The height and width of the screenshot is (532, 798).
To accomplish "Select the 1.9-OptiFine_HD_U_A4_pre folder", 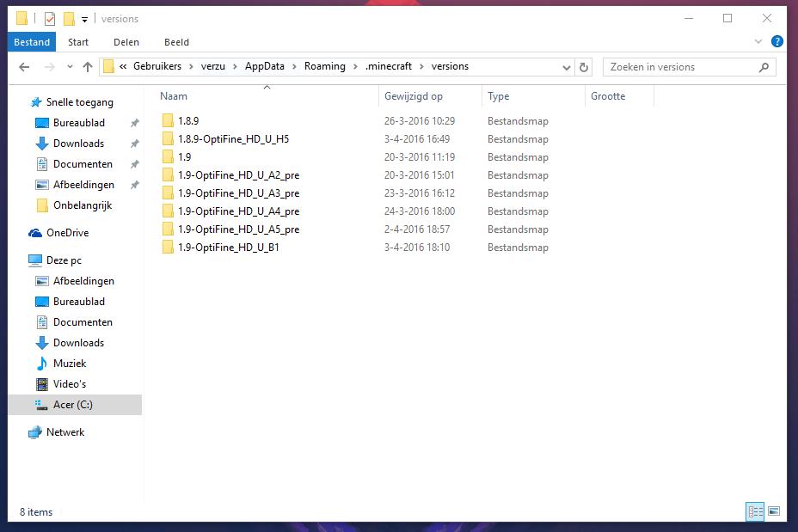I will point(239,211).
